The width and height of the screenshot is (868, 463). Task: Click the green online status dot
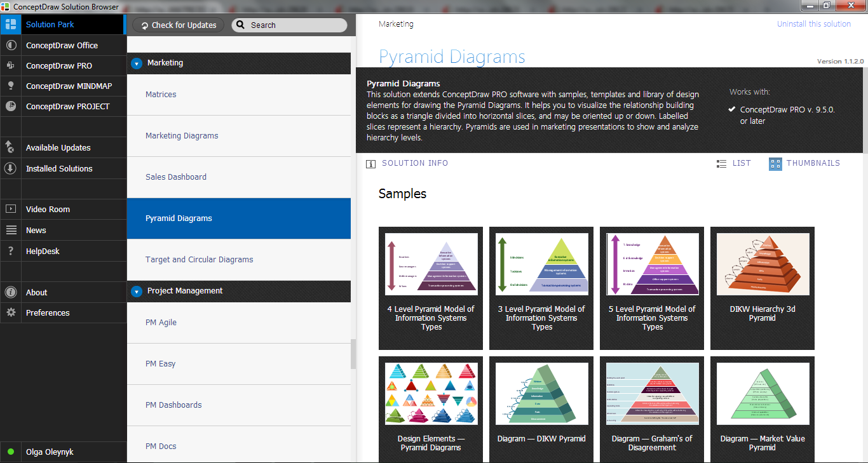tap(11, 452)
